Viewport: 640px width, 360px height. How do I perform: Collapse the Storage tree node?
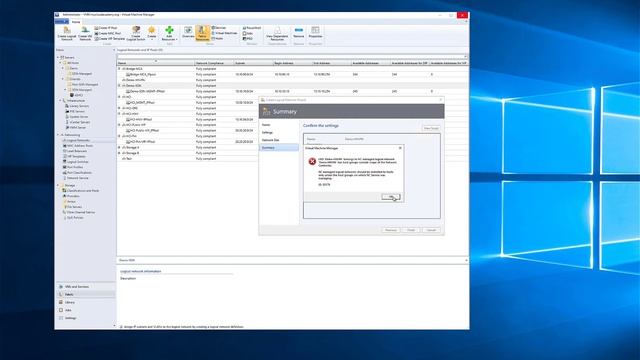[x=58, y=185]
